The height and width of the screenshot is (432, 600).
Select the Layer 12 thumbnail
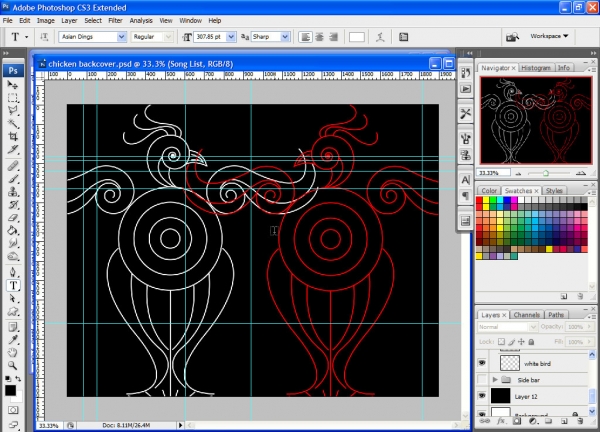500,396
